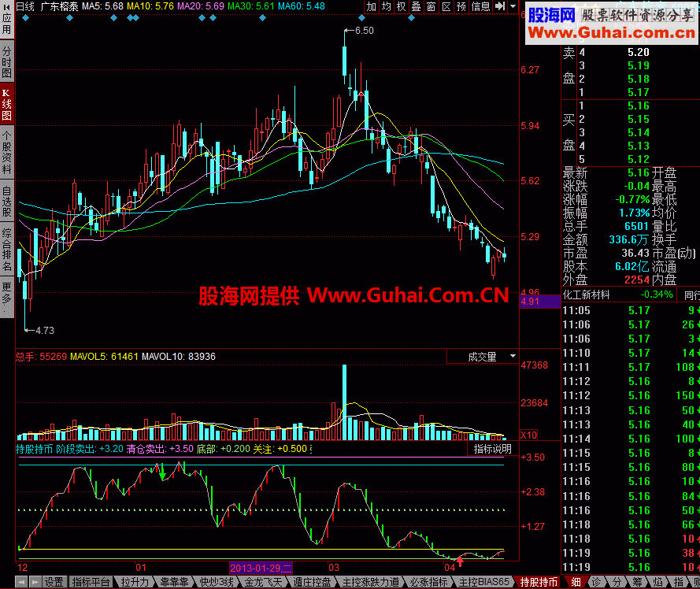This screenshot has height=589, width=700.
Task: Click the MA5: 5.68 label
Action: 102,7
